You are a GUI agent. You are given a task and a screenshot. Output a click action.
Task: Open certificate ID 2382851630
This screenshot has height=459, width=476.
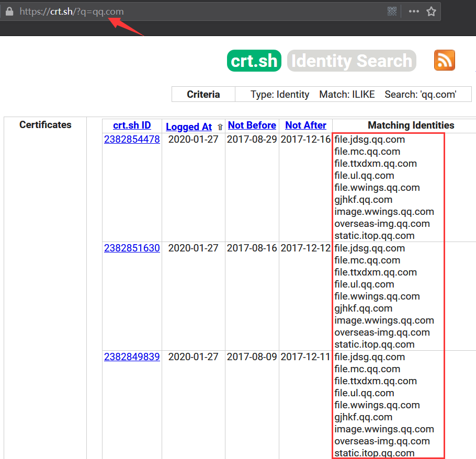point(132,248)
